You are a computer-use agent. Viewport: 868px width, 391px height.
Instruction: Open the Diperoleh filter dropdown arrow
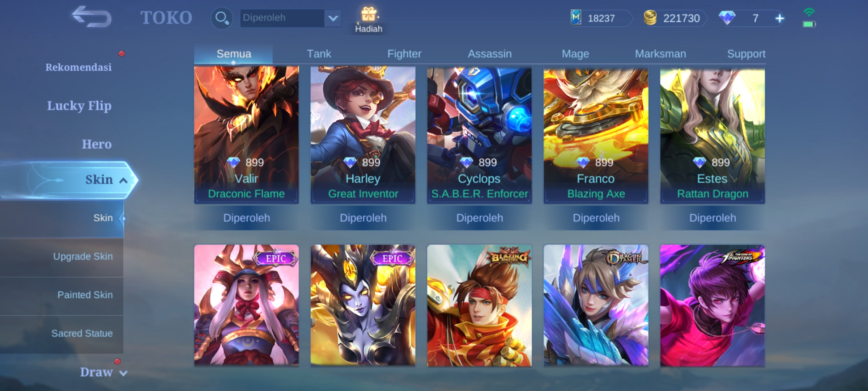coord(333,18)
